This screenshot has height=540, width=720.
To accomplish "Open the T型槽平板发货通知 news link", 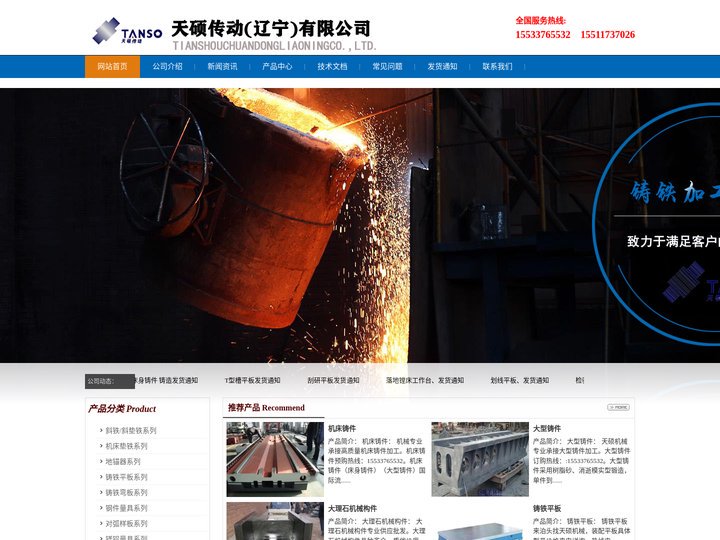I will click(253, 381).
